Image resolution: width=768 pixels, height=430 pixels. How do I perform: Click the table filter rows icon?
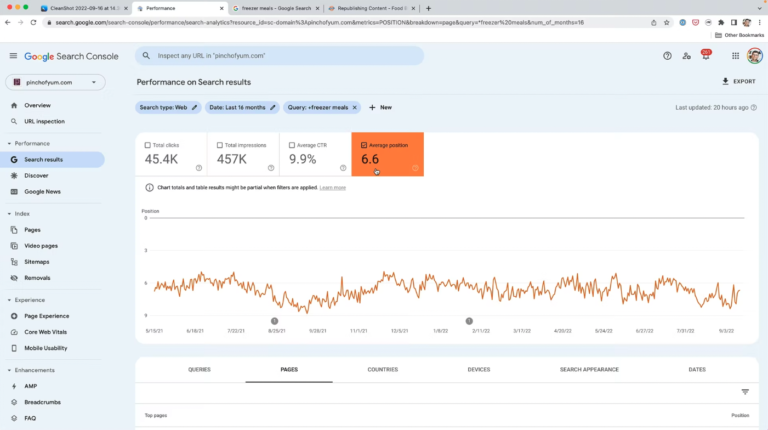(745, 392)
